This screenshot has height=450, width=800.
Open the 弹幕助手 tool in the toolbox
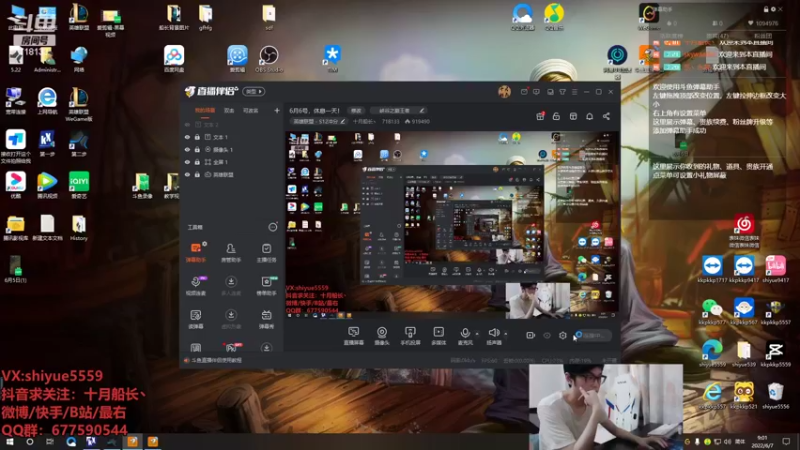coord(196,252)
